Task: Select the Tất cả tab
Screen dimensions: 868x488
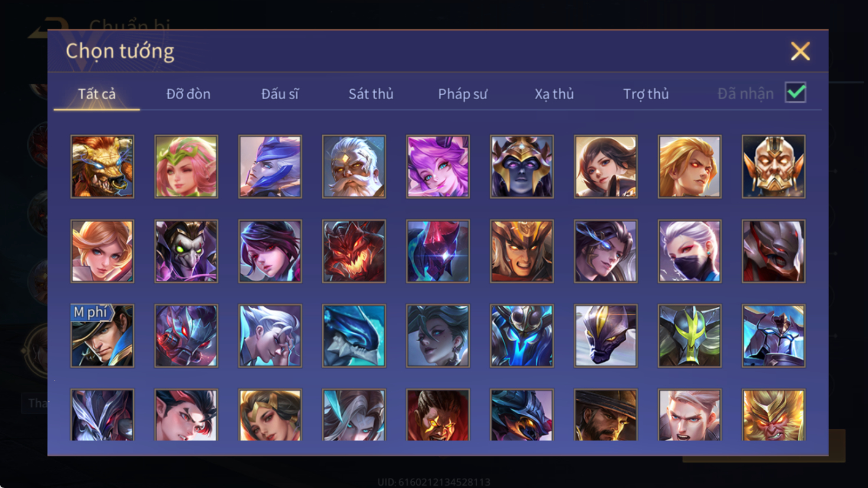Action: 97,94
